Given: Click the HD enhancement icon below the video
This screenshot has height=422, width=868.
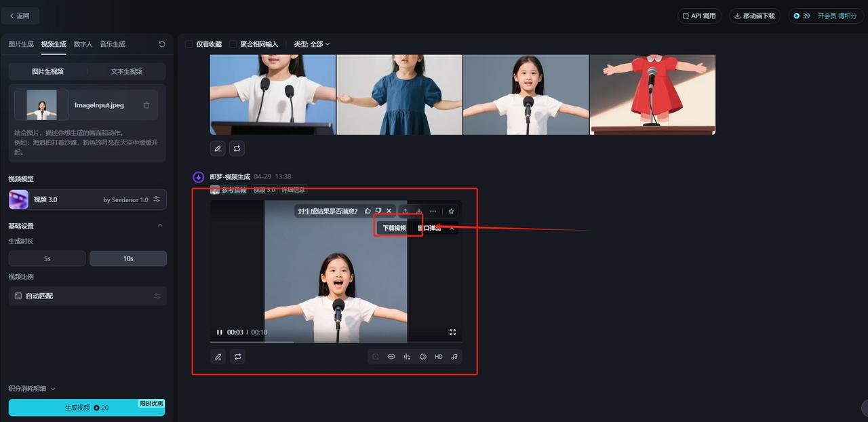Looking at the screenshot, I should [x=438, y=356].
